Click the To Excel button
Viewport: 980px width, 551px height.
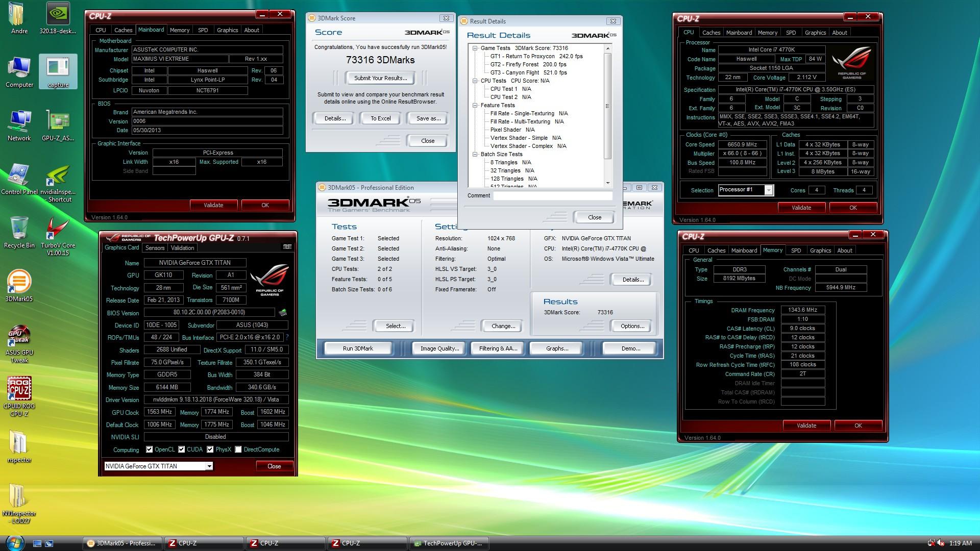pyautogui.click(x=381, y=118)
